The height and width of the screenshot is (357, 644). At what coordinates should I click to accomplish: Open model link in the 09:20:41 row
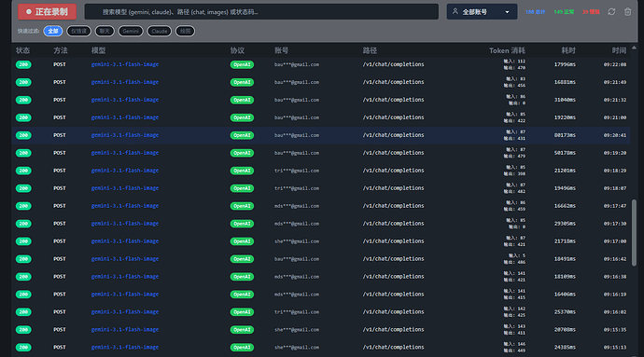(x=125, y=135)
